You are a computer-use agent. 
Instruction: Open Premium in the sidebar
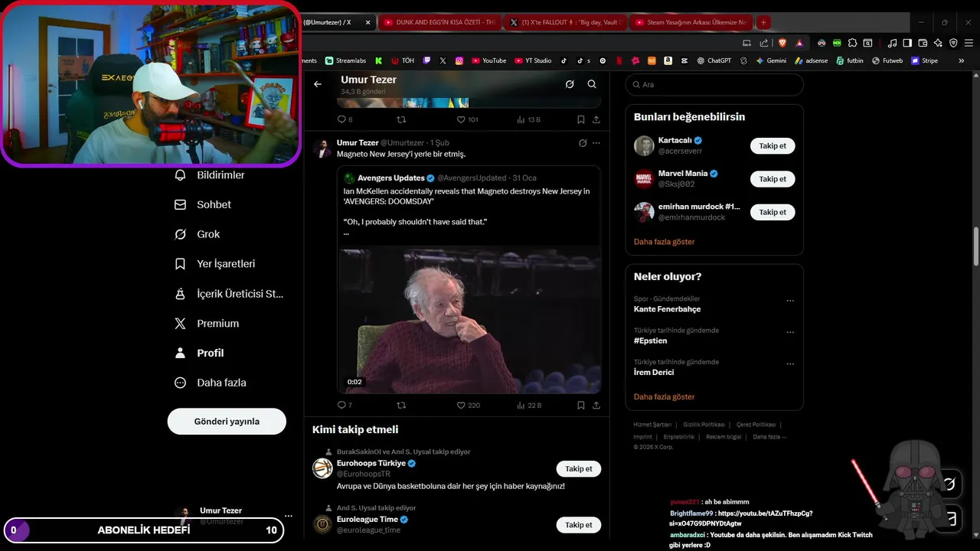207,323
